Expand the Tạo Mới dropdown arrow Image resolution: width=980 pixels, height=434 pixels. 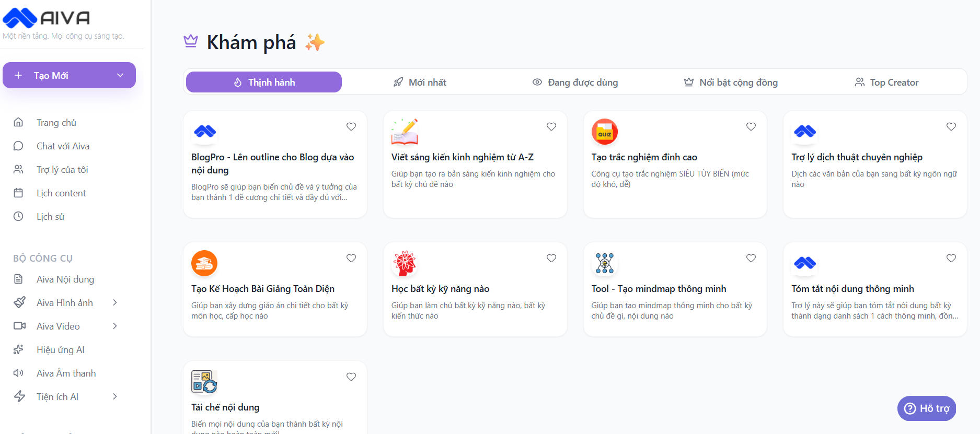coord(120,75)
